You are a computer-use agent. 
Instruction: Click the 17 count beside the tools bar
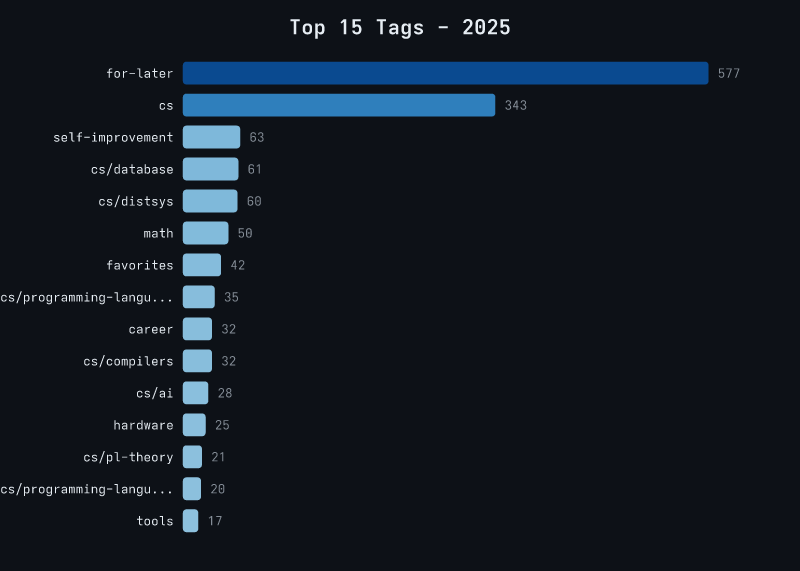(215, 521)
